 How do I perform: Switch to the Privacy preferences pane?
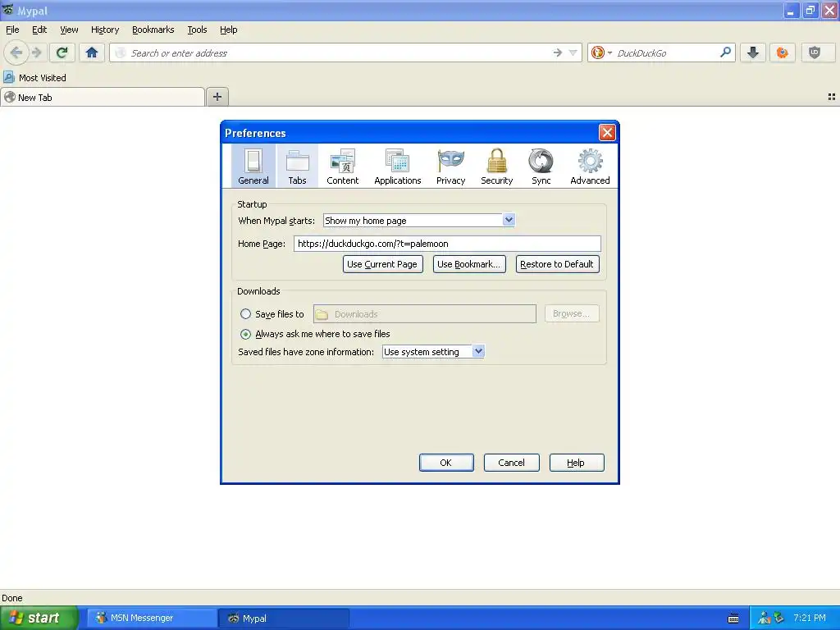tap(450, 166)
